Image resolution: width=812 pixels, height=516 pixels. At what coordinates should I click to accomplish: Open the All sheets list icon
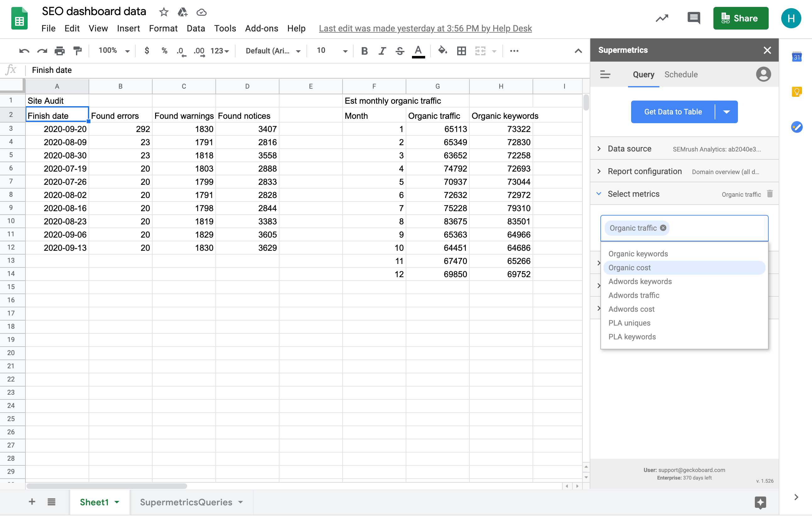[51, 502]
